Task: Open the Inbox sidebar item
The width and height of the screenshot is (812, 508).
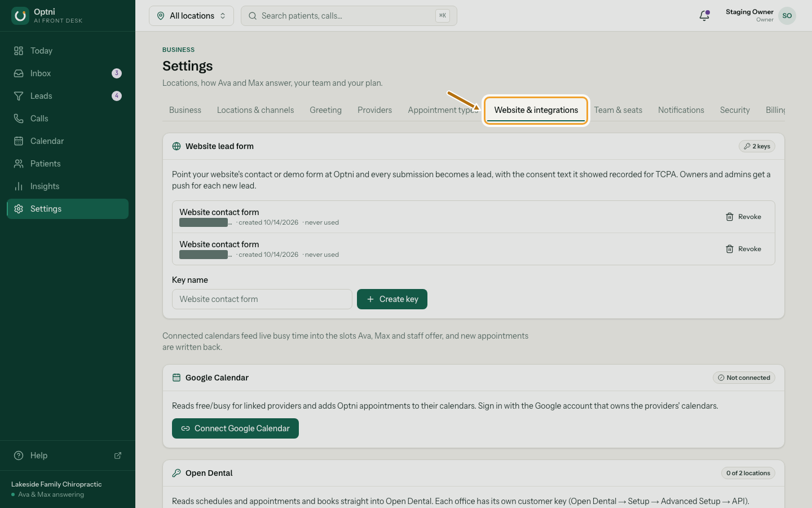Action: click(68, 73)
